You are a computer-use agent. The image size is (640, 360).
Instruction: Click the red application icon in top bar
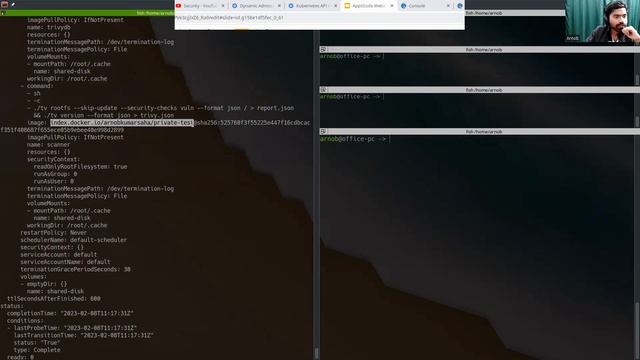(4, 4)
